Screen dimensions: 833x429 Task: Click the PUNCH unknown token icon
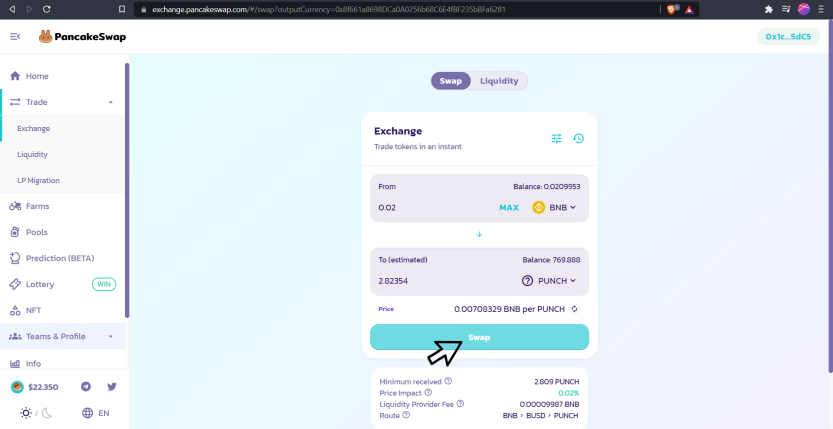527,281
